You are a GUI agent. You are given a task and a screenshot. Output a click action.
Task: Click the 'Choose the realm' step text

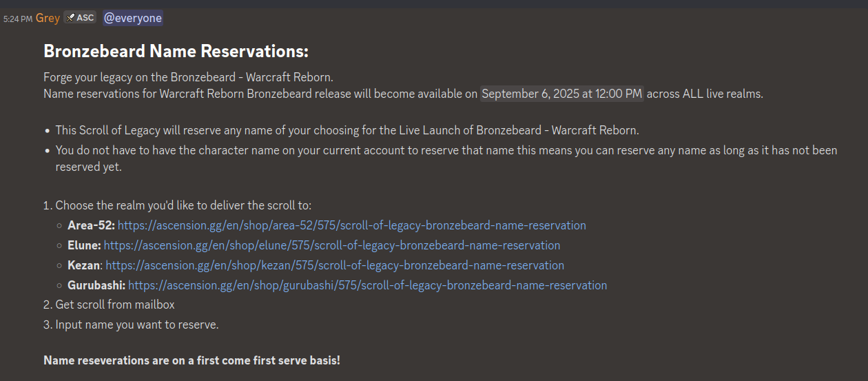coord(183,205)
